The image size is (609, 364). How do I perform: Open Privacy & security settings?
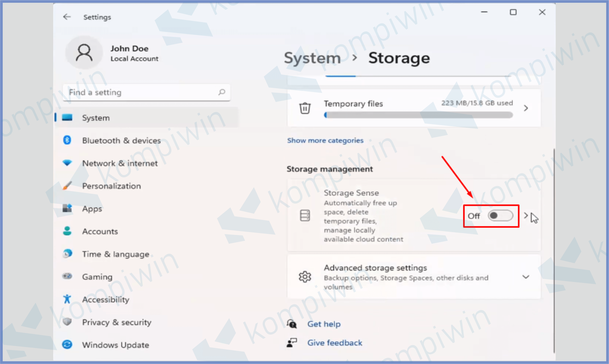coord(146,322)
